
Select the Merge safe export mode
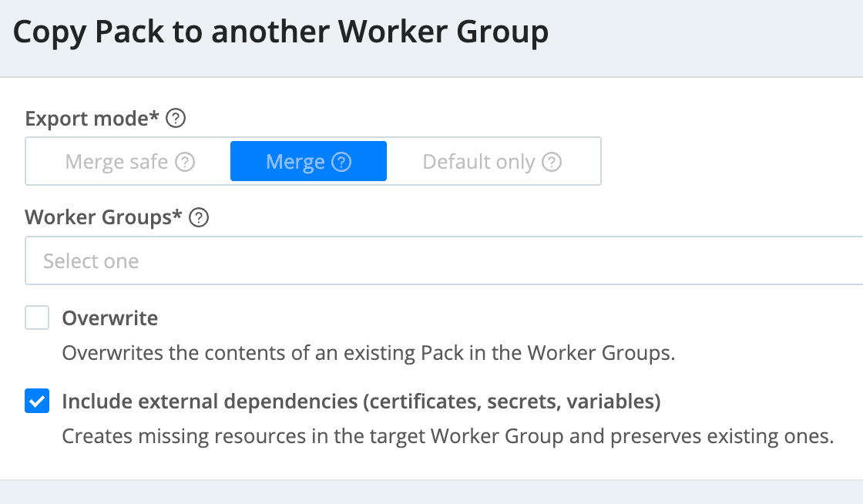pyautogui.click(x=117, y=162)
